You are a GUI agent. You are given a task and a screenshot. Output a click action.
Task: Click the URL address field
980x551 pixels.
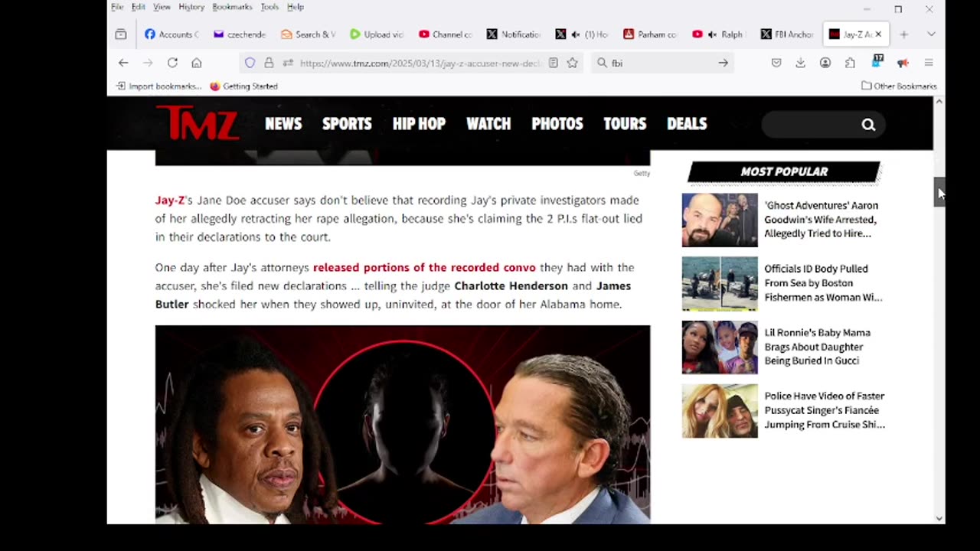pos(420,63)
